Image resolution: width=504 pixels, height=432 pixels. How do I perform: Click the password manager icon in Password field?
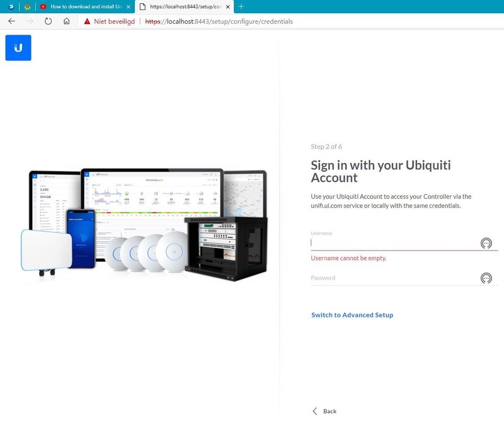486,278
